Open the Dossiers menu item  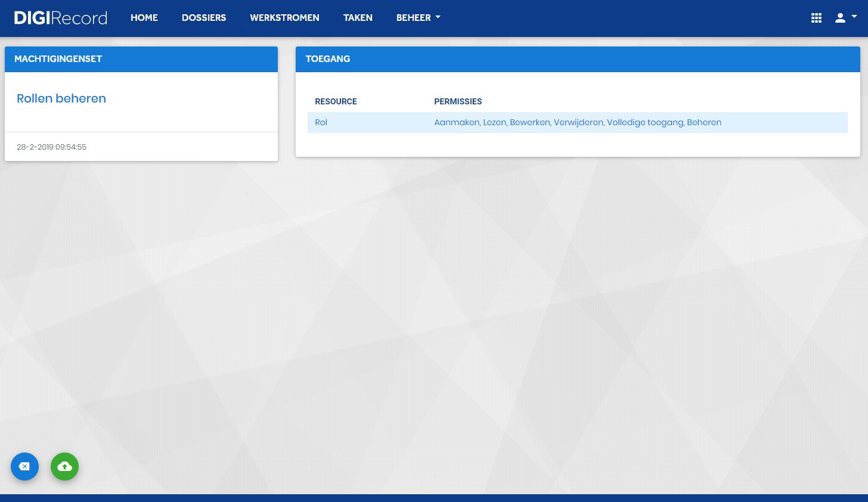(204, 18)
